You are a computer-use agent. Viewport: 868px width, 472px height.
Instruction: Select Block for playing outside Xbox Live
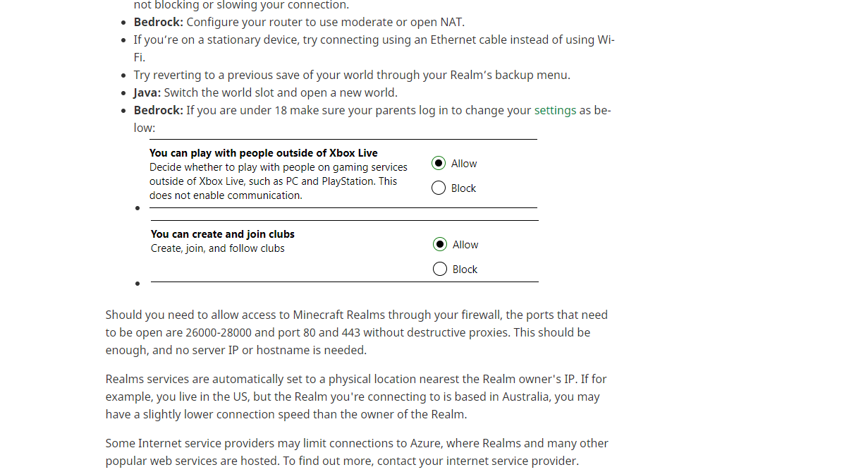[439, 188]
